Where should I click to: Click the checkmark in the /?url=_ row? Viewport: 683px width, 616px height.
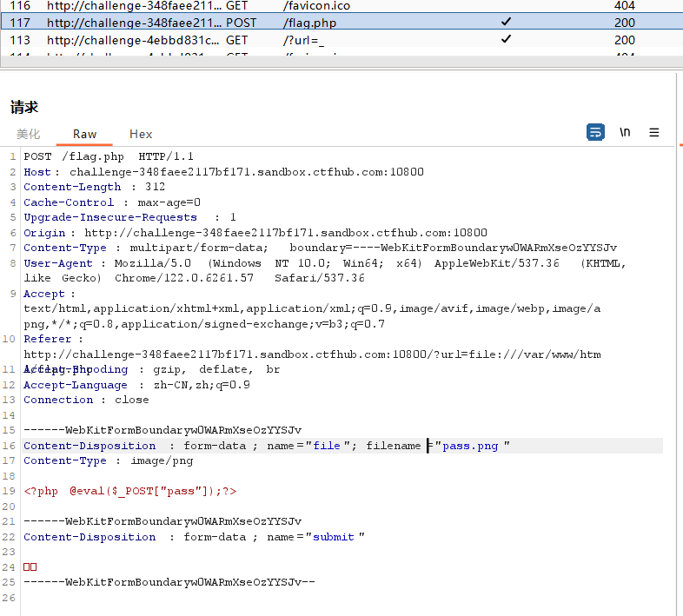click(506, 39)
